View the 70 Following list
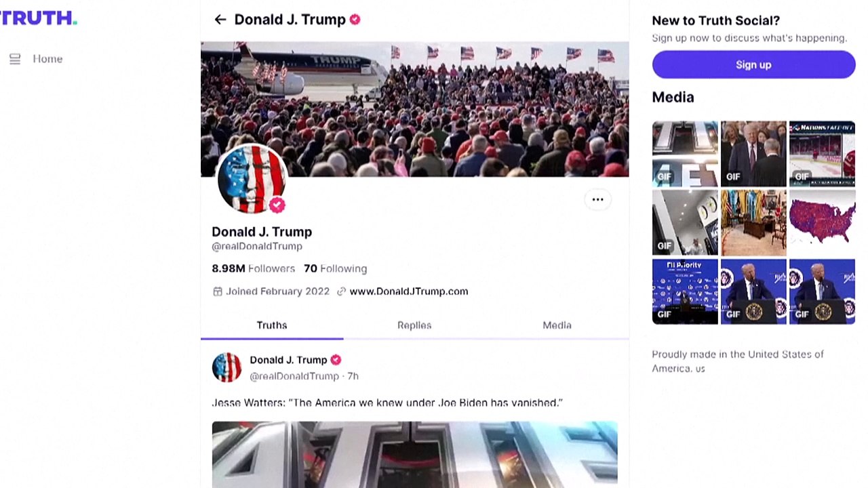 (335, 268)
